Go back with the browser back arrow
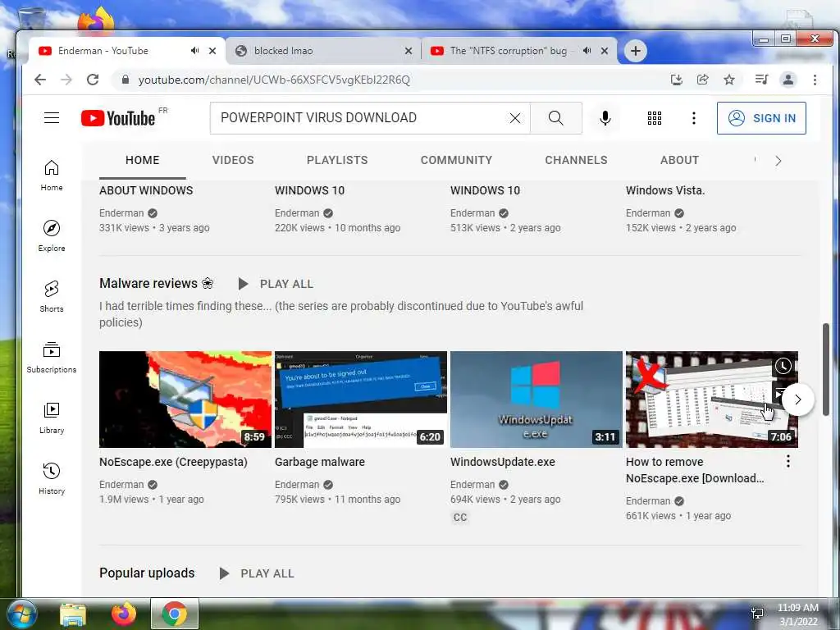This screenshot has width=840, height=630. coord(40,80)
